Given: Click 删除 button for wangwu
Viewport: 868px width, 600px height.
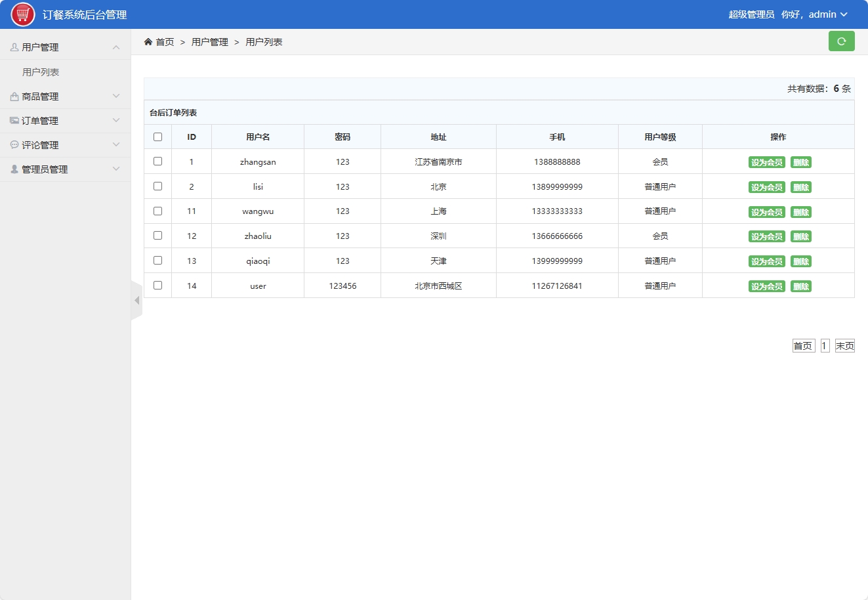Looking at the screenshot, I should click(801, 211).
